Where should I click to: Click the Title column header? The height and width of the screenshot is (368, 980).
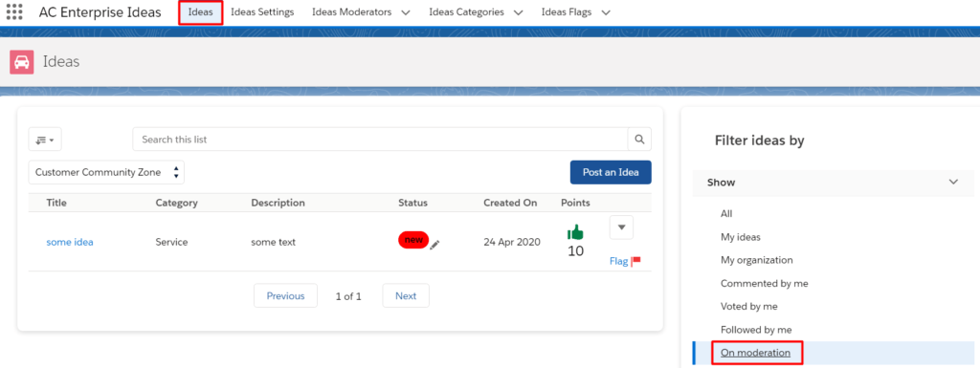coord(56,203)
